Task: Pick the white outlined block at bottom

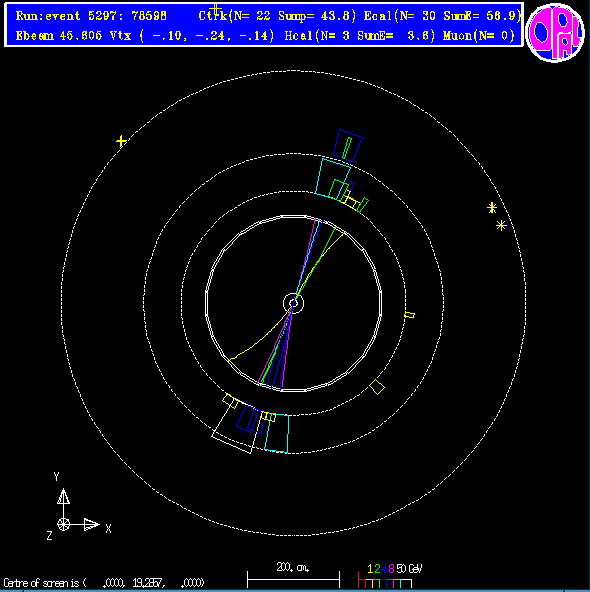Action: (x=234, y=429)
